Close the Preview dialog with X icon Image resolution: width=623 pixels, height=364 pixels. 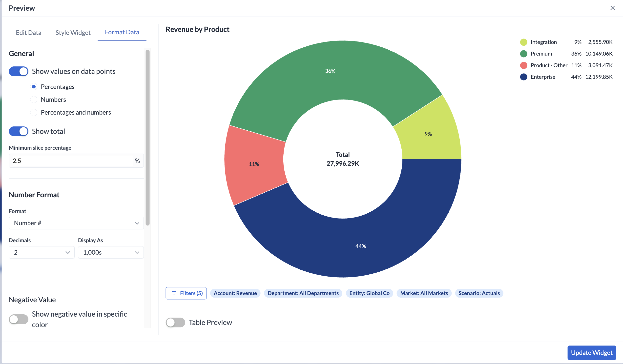pos(612,8)
